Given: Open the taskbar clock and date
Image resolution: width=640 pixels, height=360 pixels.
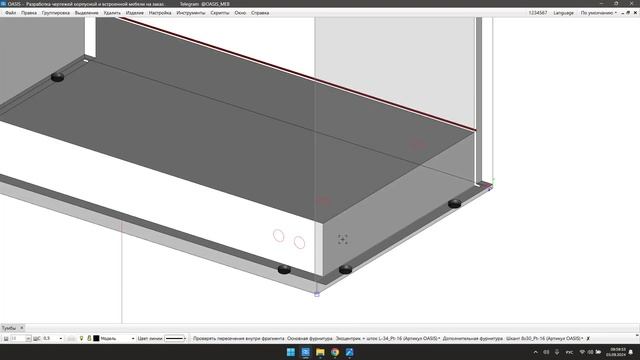Looking at the screenshot, I should click(616, 352).
